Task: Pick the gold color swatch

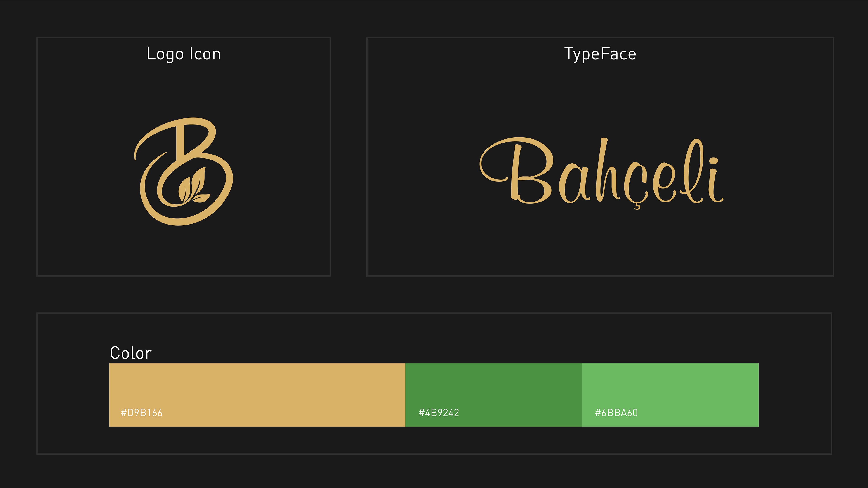Action: click(257, 395)
